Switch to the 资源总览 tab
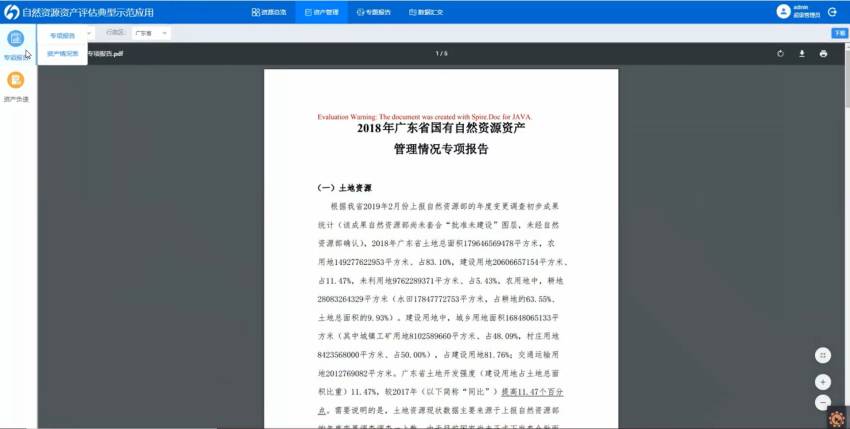This screenshot has height=429, width=850. 267,12
